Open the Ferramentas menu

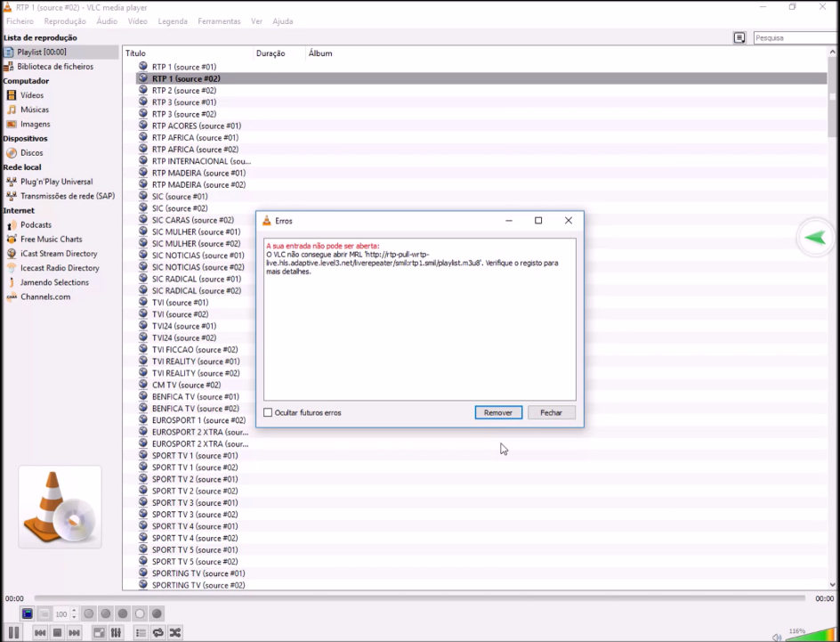219,21
